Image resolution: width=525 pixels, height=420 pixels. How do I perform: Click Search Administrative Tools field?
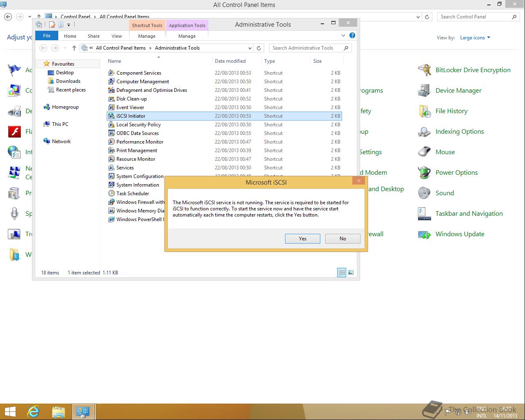[310, 48]
